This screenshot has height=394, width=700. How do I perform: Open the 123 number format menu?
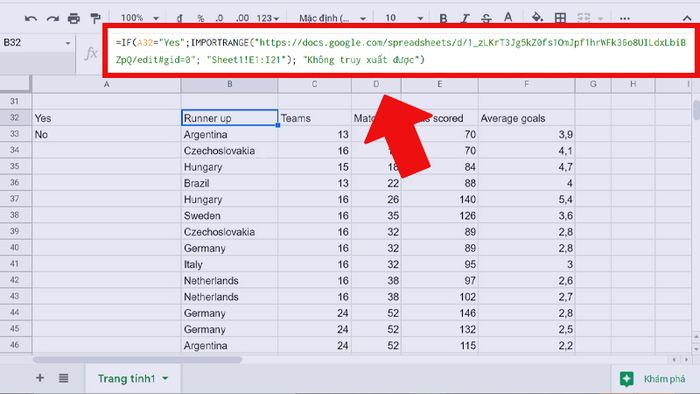pos(268,18)
